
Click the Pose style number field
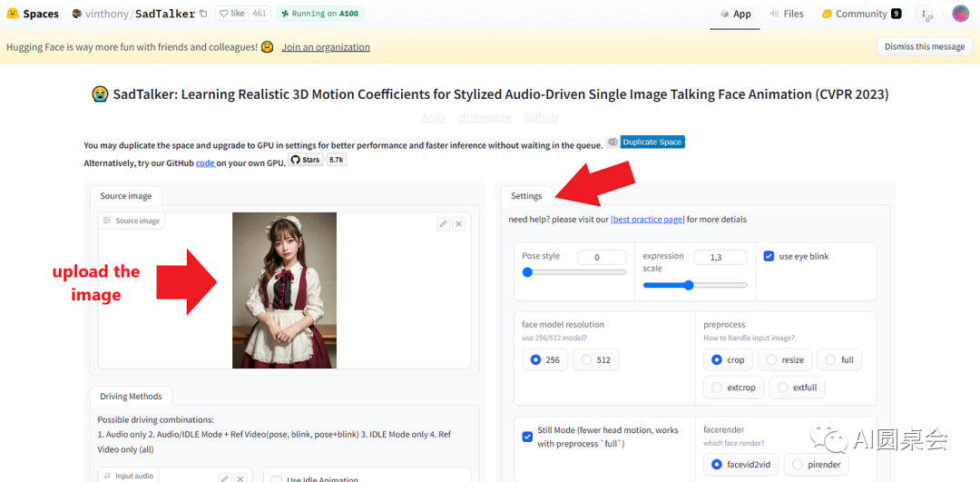pyautogui.click(x=602, y=257)
